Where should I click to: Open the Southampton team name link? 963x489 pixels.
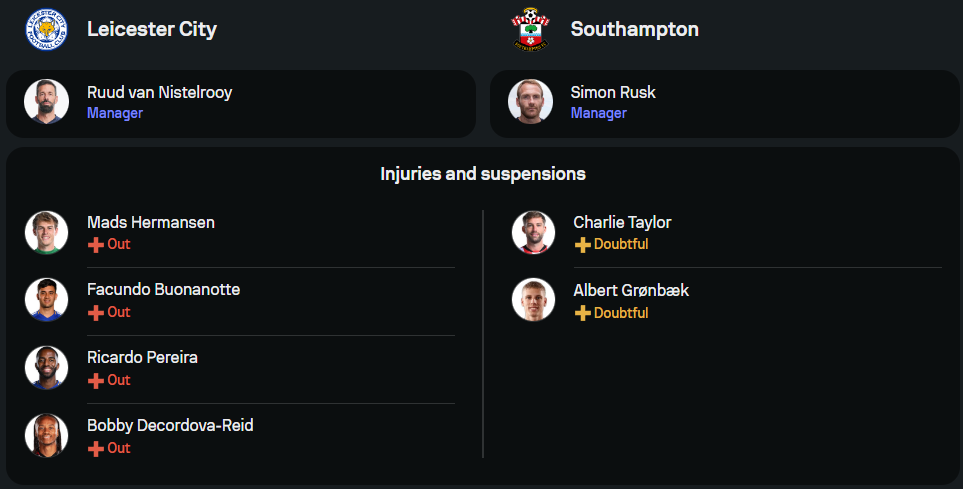634,29
